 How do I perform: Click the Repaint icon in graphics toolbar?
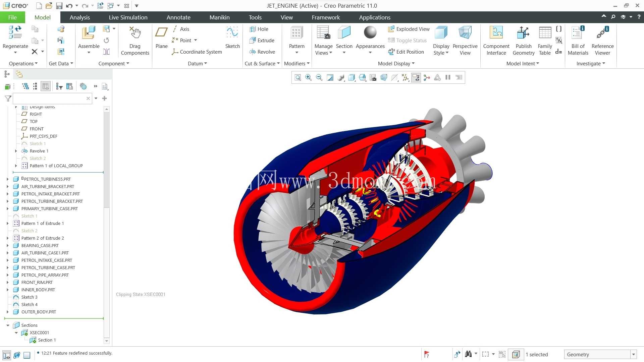tap(330, 78)
